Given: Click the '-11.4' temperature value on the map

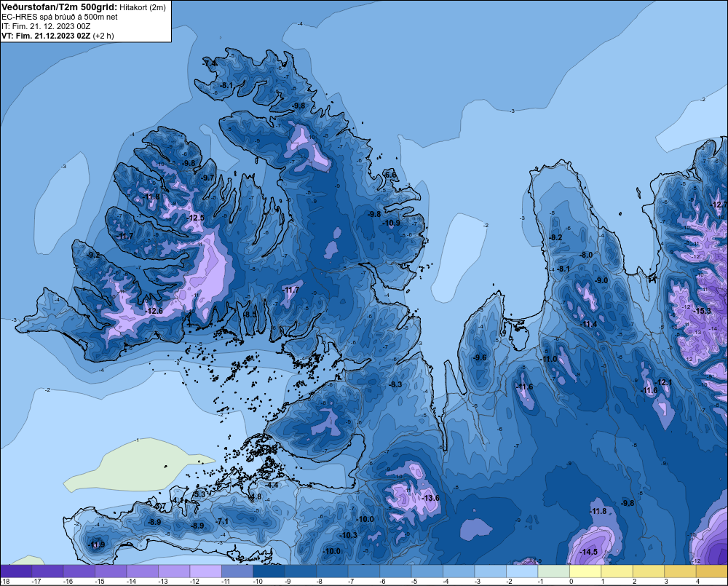Looking at the screenshot, I should tap(589, 324).
